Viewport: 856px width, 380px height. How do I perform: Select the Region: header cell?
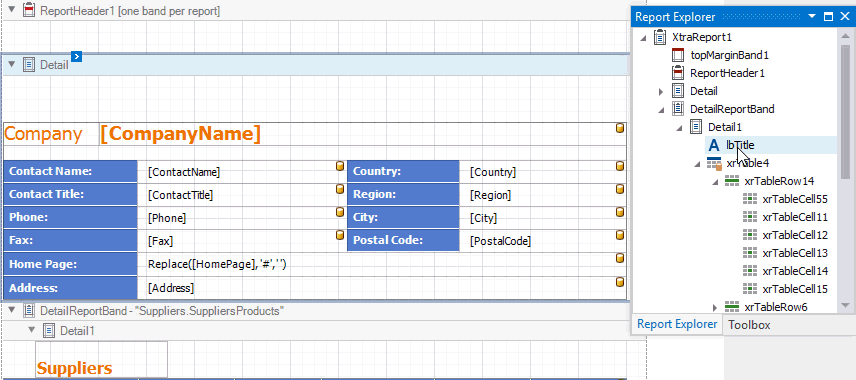(403, 194)
